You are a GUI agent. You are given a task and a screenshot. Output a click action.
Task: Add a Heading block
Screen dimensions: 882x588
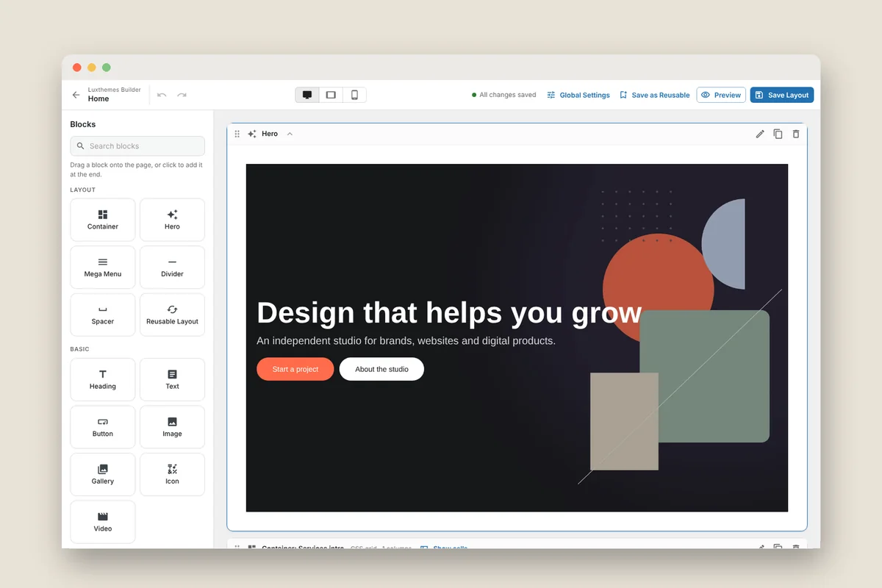click(103, 380)
